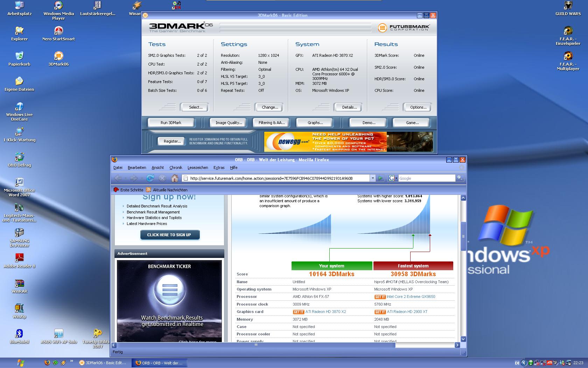588x368 pixels.
Task: Click the Firefox vertical scrollbar thumb
Action: [x=463, y=237]
